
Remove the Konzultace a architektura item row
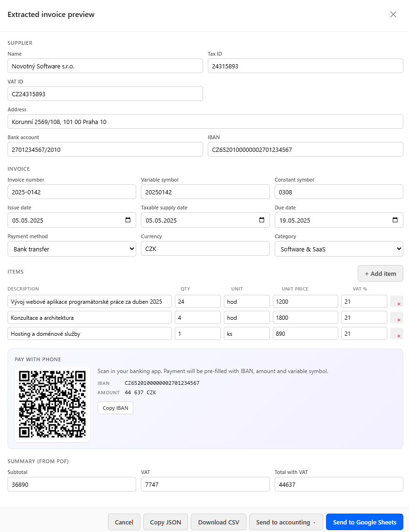click(397, 317)
